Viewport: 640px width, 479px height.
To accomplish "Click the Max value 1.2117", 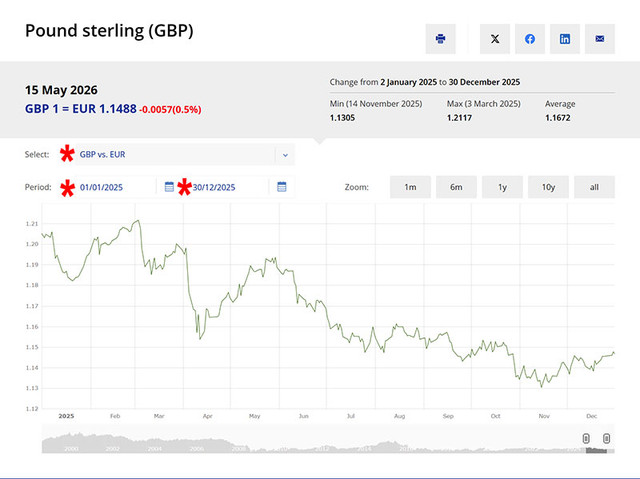I will point(460,118).
